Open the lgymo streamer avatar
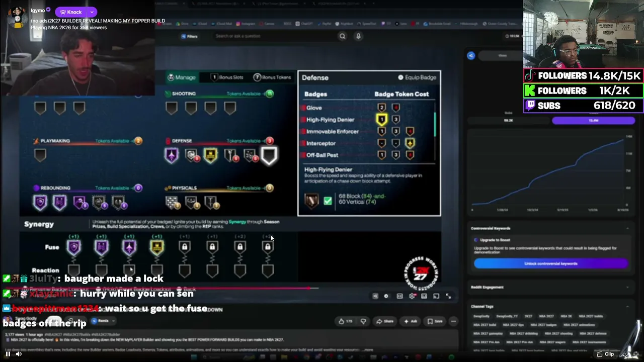Viewport: 644px width, 362px height. [x=18, y=17]
